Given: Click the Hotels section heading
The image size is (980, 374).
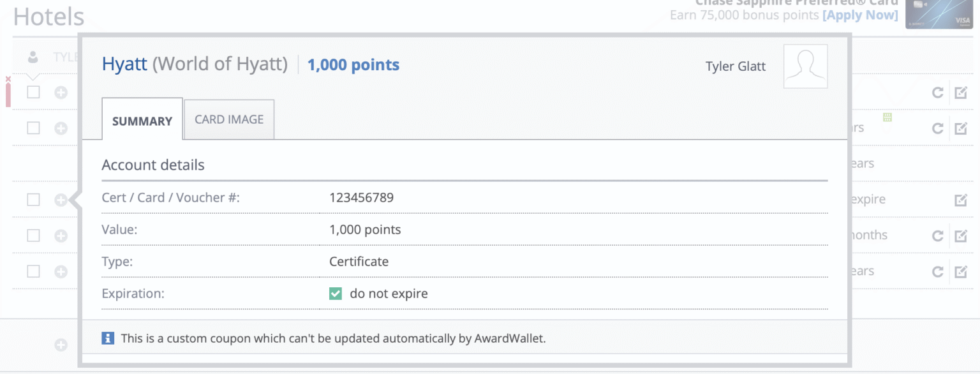Looking at the screenshot, I should click(48, 17).
